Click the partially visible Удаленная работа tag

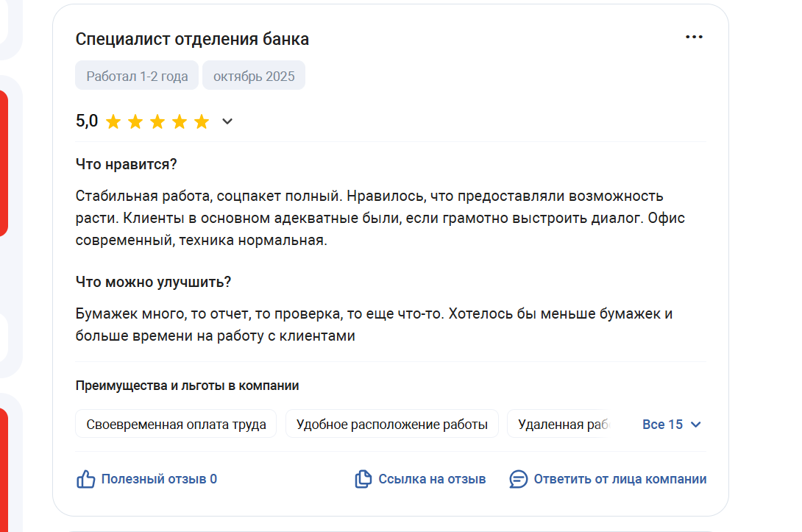point(561,425)
